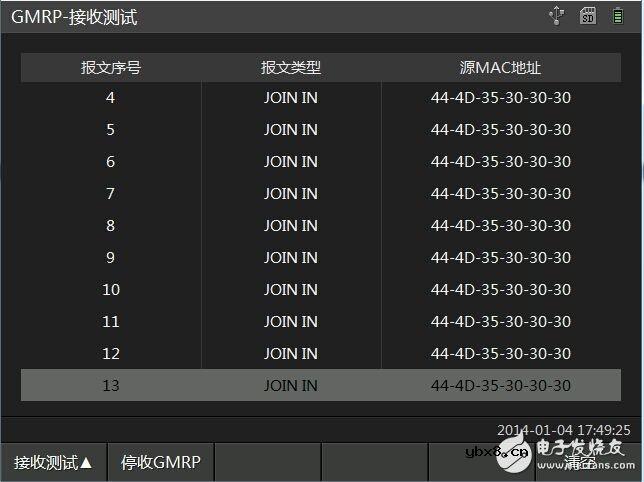Click JOIN IN type in row 4
Viewport: 644px width, 482px height.
291,98
